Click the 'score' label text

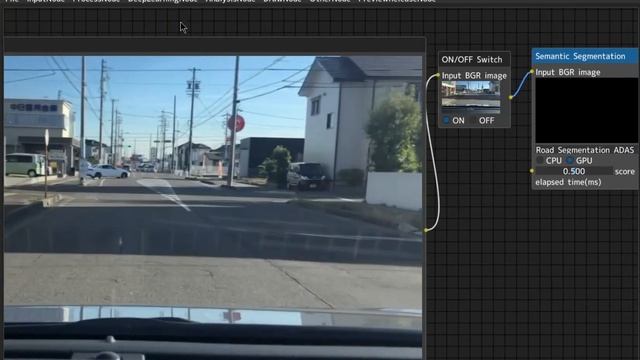pos(624,172)
